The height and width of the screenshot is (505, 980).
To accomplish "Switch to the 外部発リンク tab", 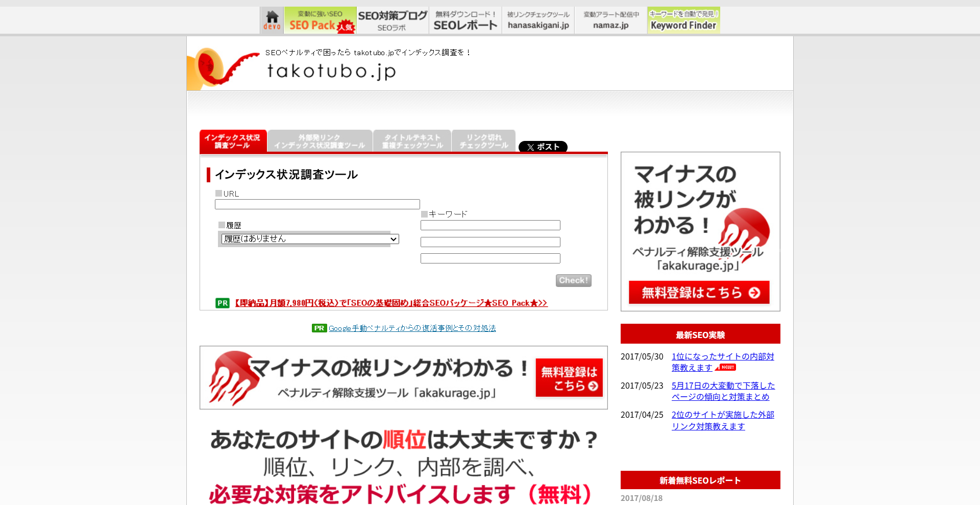I will (x=320, y=141).
